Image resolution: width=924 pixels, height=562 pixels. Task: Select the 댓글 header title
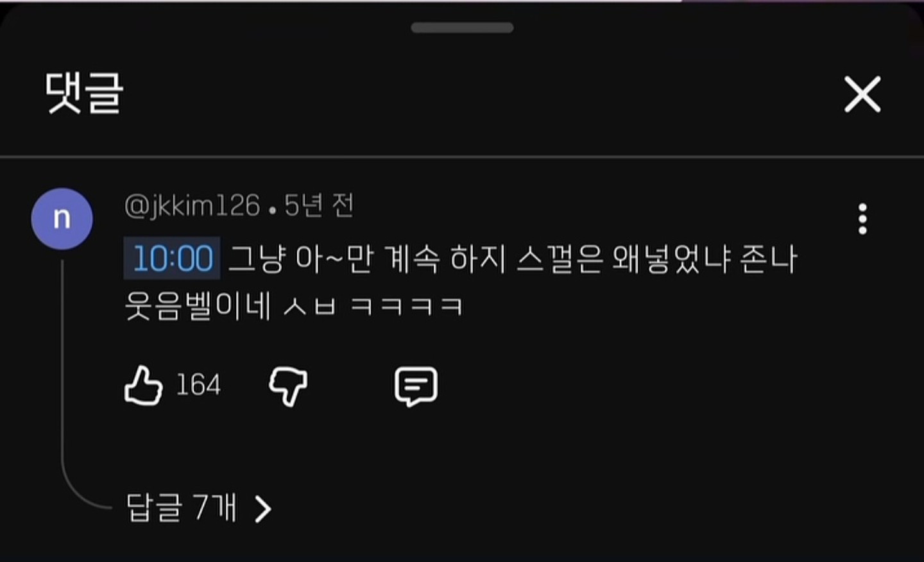[x=83, y=94]
